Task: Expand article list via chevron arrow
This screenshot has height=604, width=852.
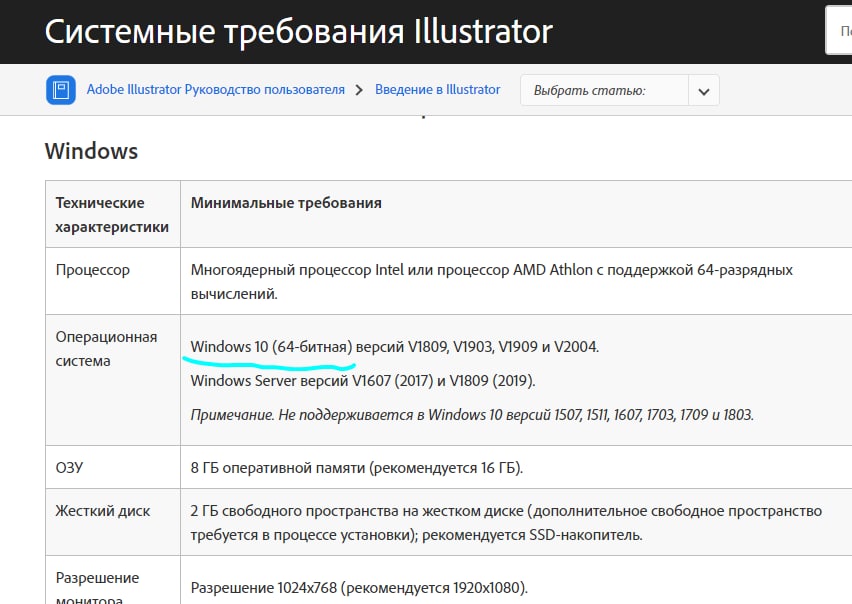Action: coord(704,91)
